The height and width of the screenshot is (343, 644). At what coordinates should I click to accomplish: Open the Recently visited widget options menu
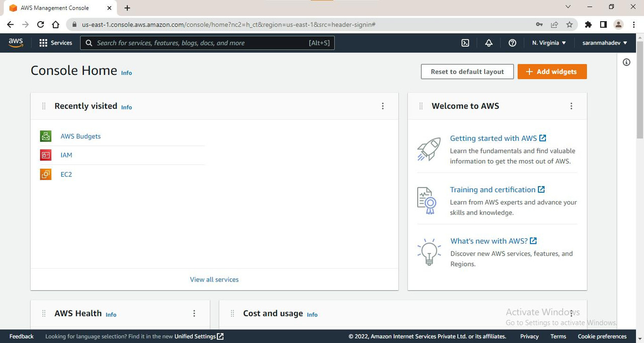[x=383, y=106]
